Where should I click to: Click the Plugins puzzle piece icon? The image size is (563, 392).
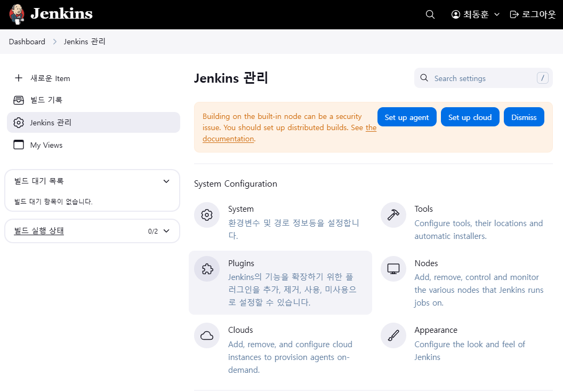click(207, 269)
